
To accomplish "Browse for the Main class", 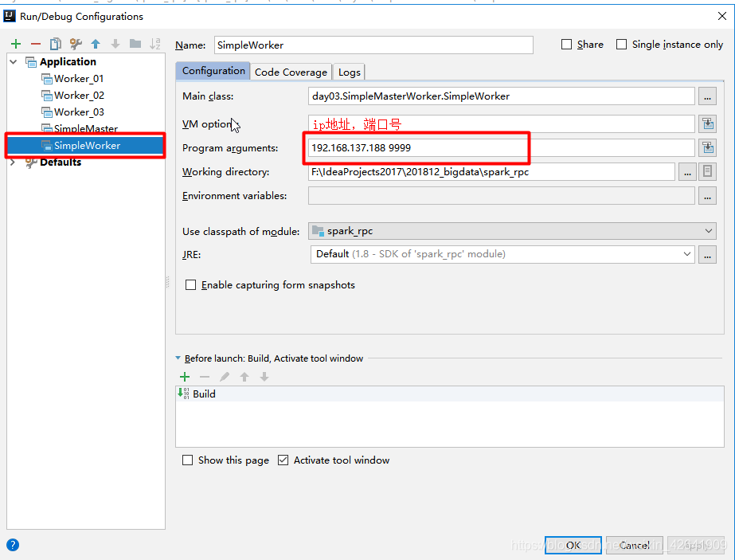I will click(707, 96).
